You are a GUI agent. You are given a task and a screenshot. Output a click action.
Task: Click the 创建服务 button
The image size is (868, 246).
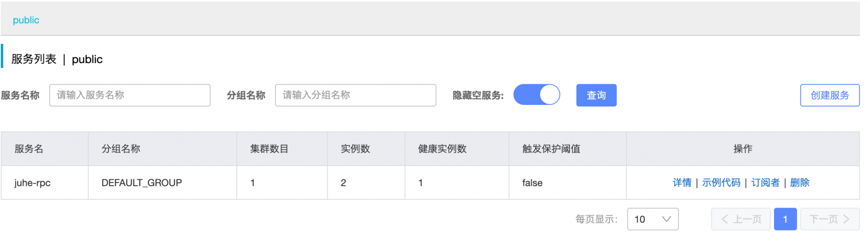(829, 95)
